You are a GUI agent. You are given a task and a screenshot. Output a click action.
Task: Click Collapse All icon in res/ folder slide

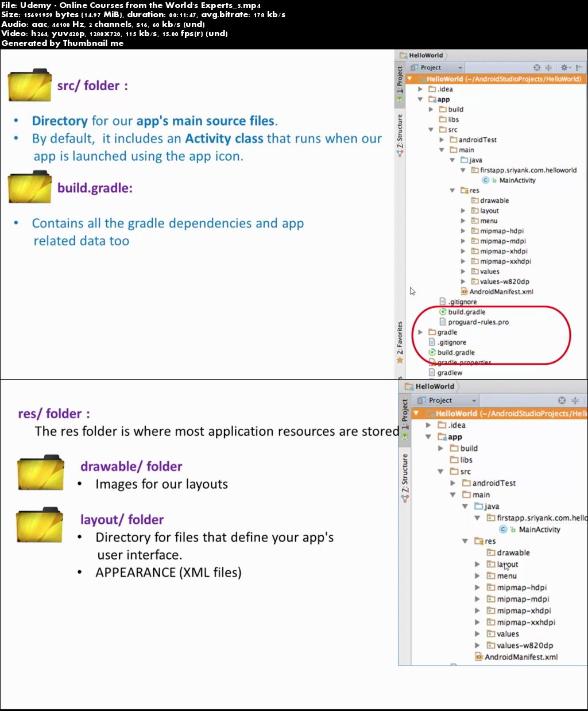[x=575, y=400]
